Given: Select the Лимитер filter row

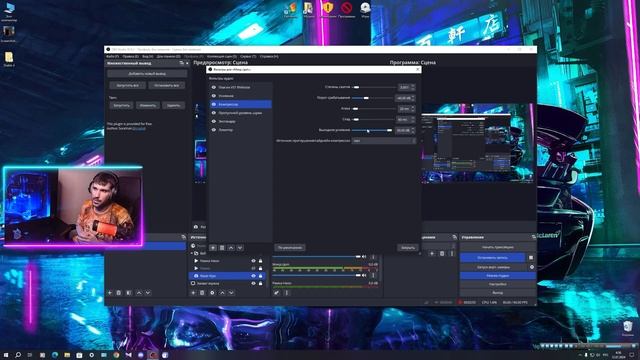Looking at the screenshot, I should [x=241, y=130].
